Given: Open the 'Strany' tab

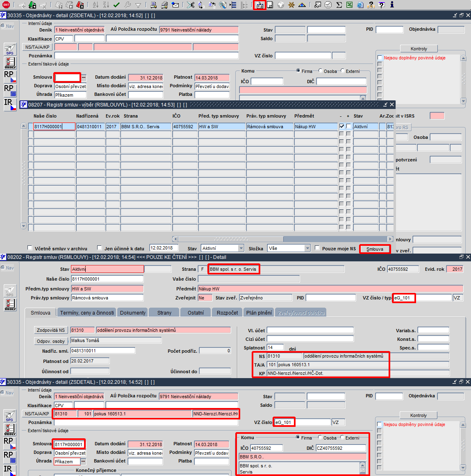Looking at the screenshot, I should pyautogui.click(x=164, y=313).
